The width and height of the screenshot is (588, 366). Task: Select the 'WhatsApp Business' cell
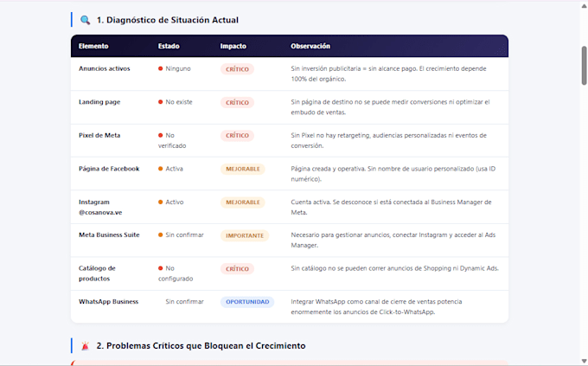coord(108,302)
